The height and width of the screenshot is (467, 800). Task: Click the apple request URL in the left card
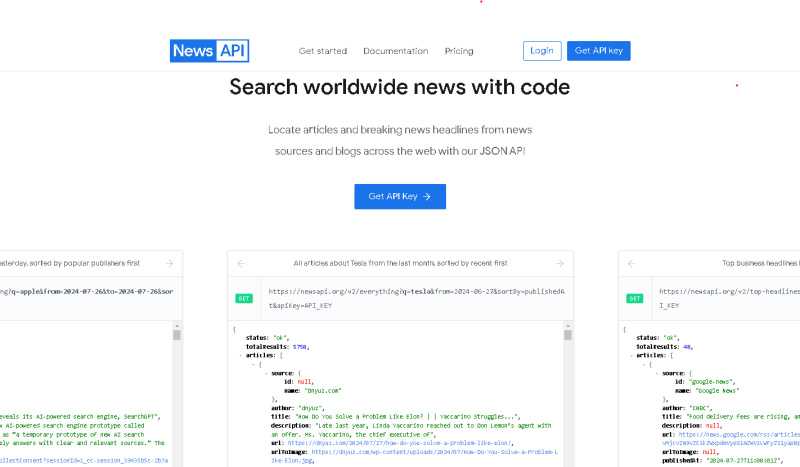coord(87,291)
